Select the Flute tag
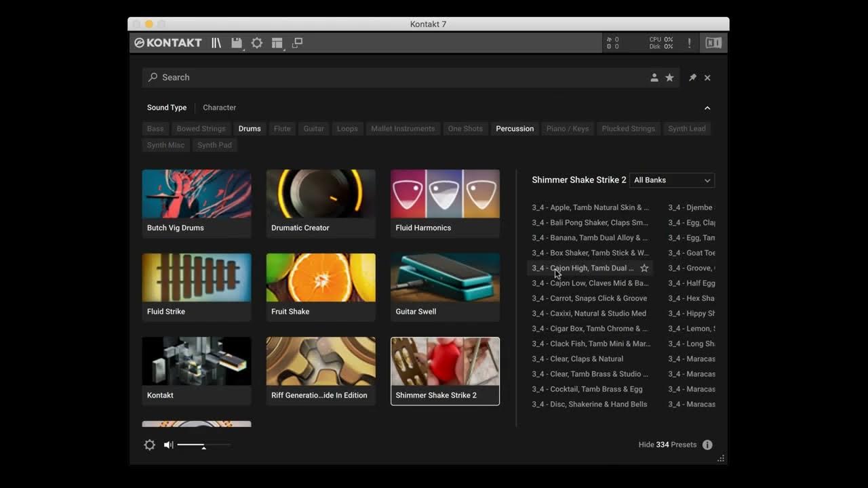868x488 pixels. tap(282, 129)
